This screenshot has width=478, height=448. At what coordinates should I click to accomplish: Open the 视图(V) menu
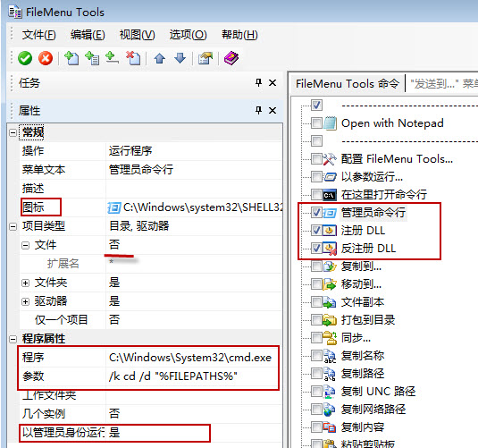pyautogui.click(x=138, y=35)
